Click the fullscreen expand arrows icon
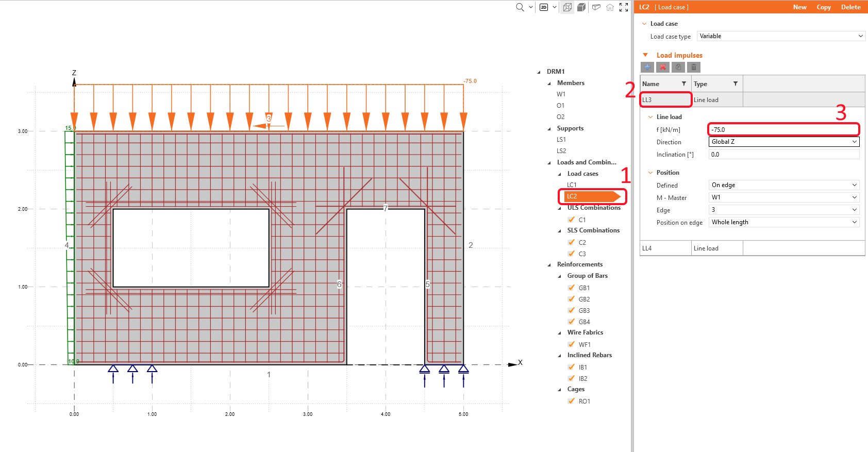The image size is (868, 452). pos(624,7)
